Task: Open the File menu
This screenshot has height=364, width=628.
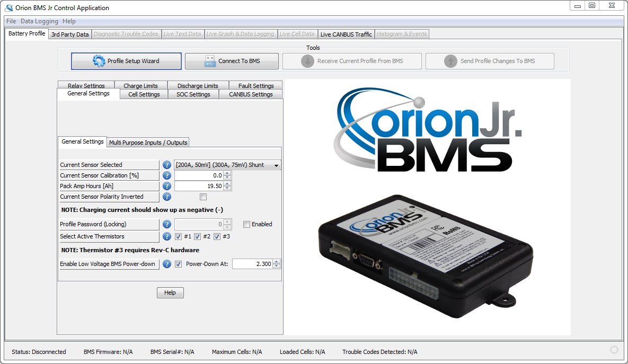Action: [x=11, y=21]
